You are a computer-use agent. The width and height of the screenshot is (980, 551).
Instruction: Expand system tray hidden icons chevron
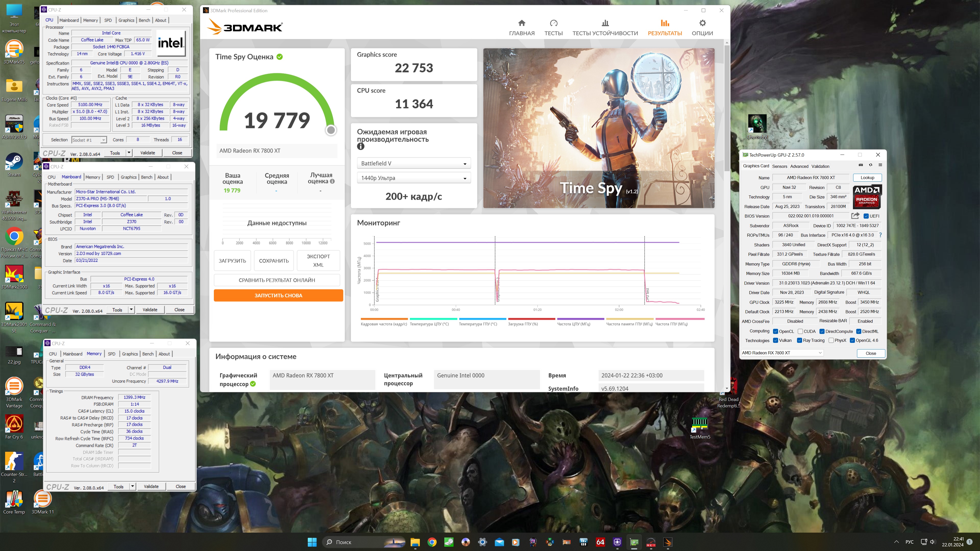[896, 542]
